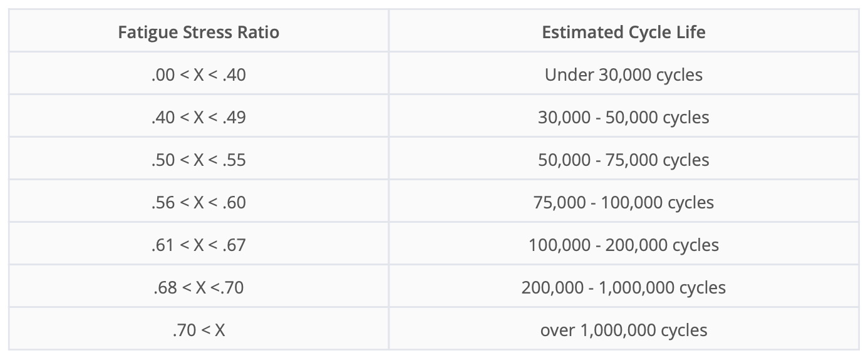
Task: Click the 200,000 - 1,000,000 cycles cell
Action: (623, 287)
